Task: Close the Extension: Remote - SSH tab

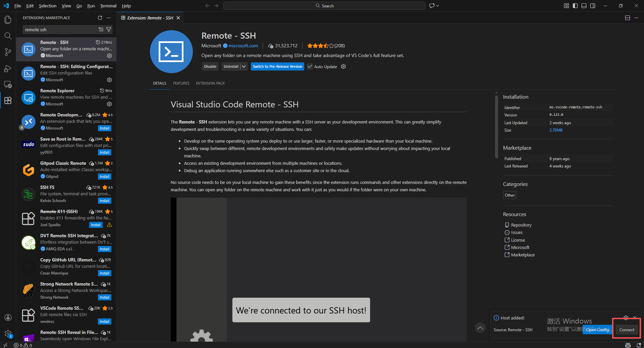Action: (178, 18)
